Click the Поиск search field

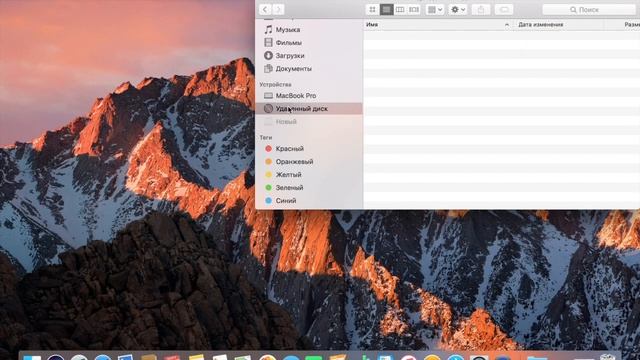pos(589,9)
